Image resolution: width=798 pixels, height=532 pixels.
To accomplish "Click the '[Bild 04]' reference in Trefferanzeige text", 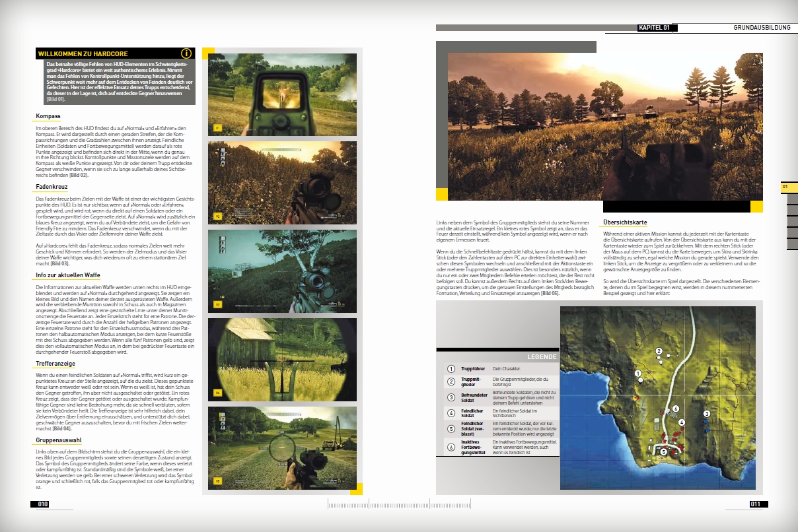I will pyautogui.click(x=63, y=429).
